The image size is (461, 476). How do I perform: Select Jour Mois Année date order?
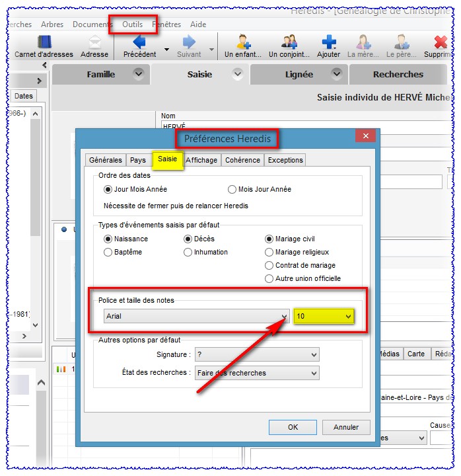click(x=108, y=190)
